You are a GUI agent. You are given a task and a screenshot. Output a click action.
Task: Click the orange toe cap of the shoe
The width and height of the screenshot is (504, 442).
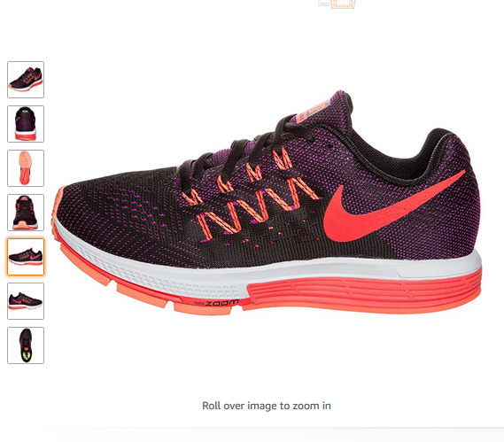[x=58, y=205]
